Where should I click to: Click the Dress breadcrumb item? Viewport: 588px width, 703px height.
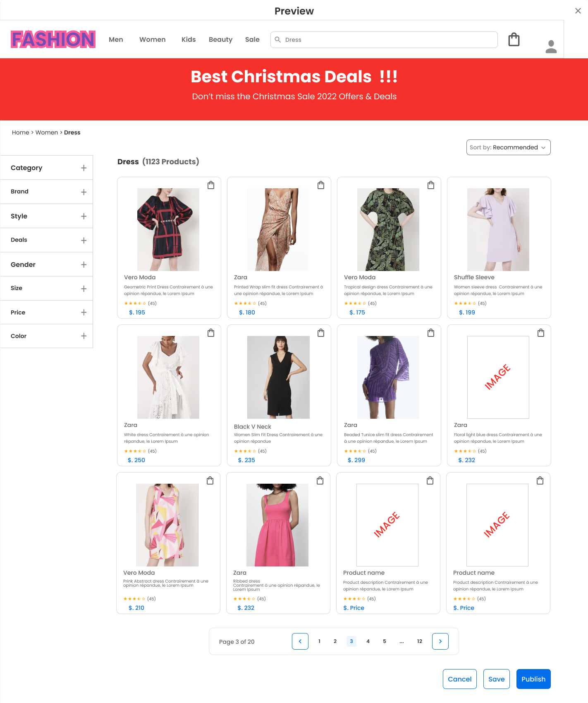[72, 132]
